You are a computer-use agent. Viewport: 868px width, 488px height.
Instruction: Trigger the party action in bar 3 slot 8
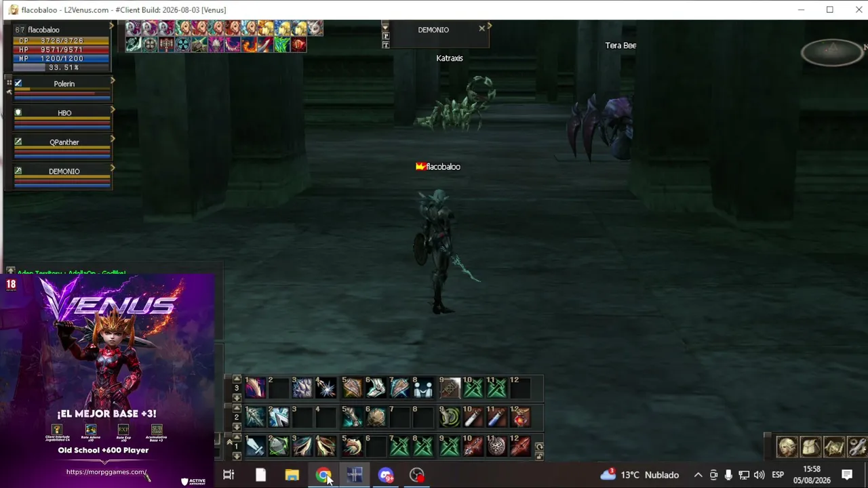click(x=423, y=388)
